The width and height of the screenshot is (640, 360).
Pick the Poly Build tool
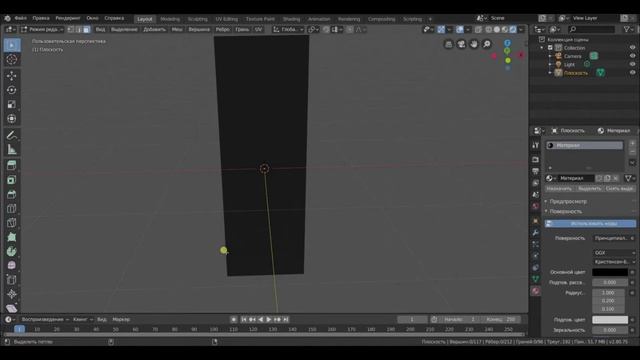pyautogui.click(x=12, y=237)
